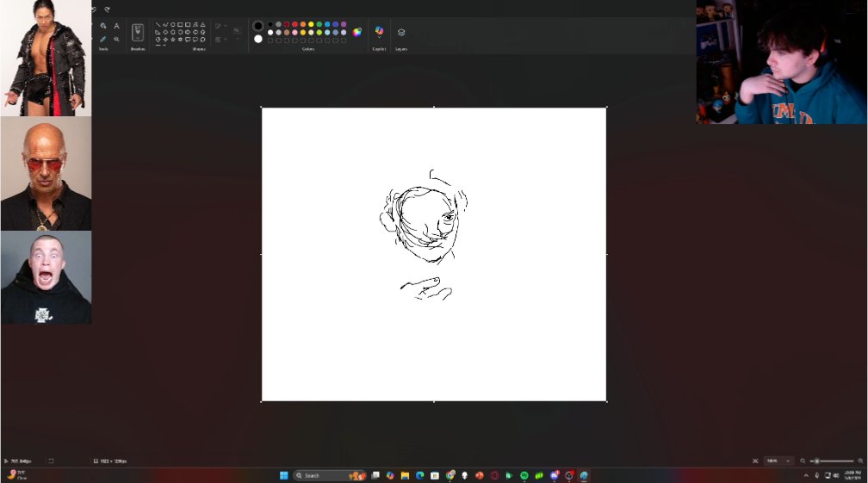Show hidden system tray icons
The image size is (868, 483).
[x=806, y=475]
